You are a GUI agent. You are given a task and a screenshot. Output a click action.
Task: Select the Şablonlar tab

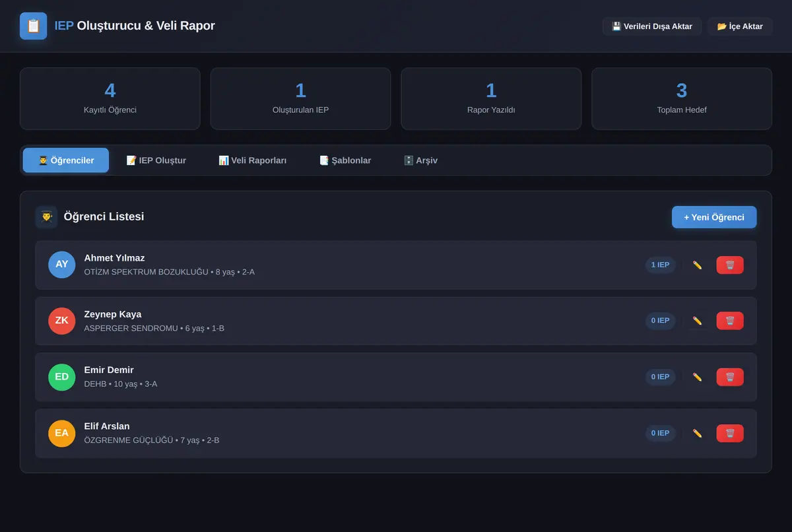[345, 160]
